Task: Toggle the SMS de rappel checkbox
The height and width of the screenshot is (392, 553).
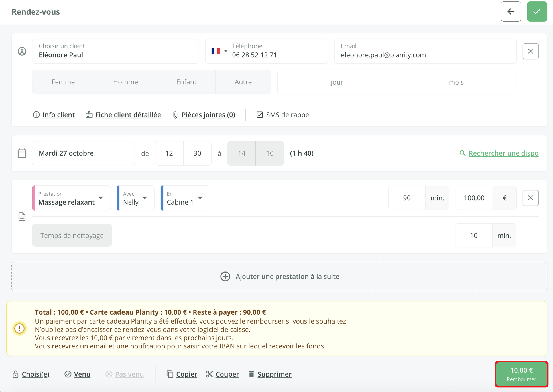Action: 260,115
